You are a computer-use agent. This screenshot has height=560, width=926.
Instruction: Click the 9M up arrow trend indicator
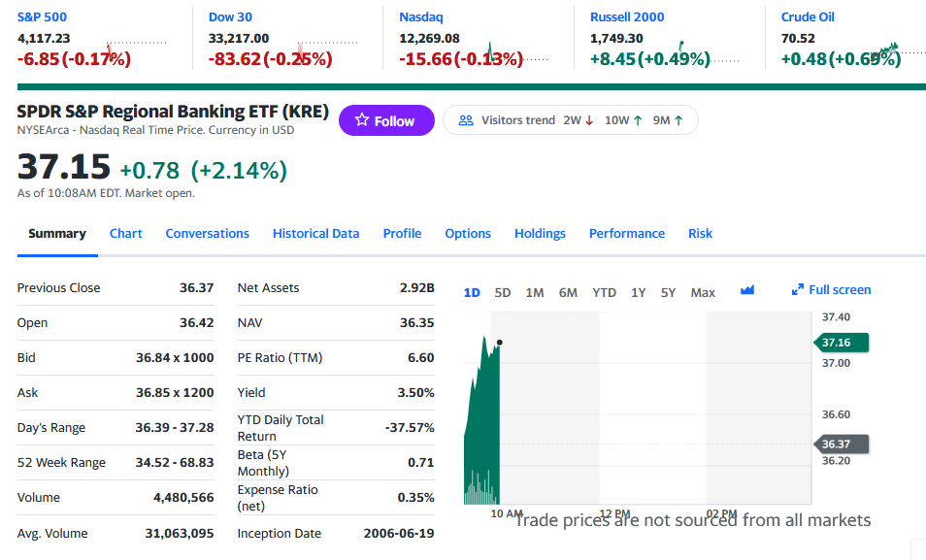click(678, 120)
